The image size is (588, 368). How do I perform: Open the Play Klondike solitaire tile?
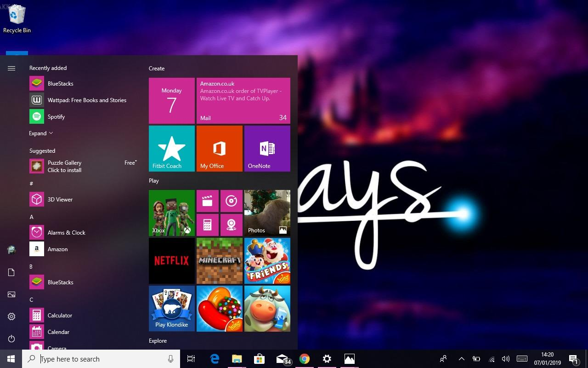click(x=172, y=309)
